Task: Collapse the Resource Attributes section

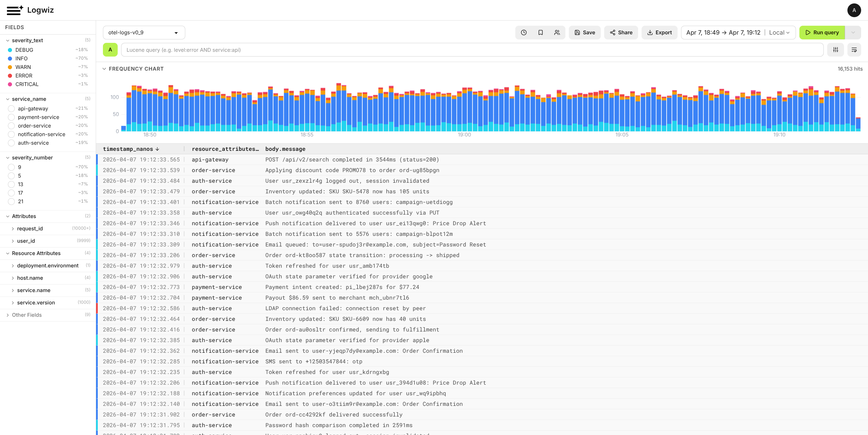Action: tap(7, 253)
